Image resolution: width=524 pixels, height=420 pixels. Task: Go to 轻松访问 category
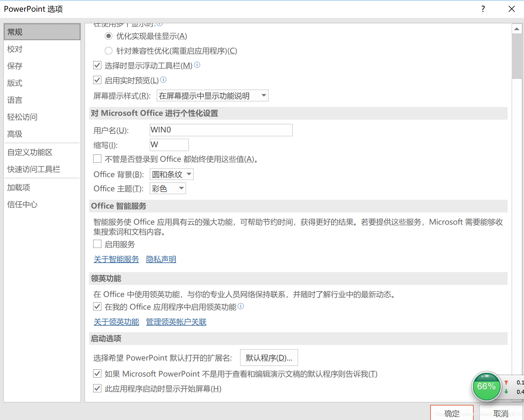[x=42, y=117]
